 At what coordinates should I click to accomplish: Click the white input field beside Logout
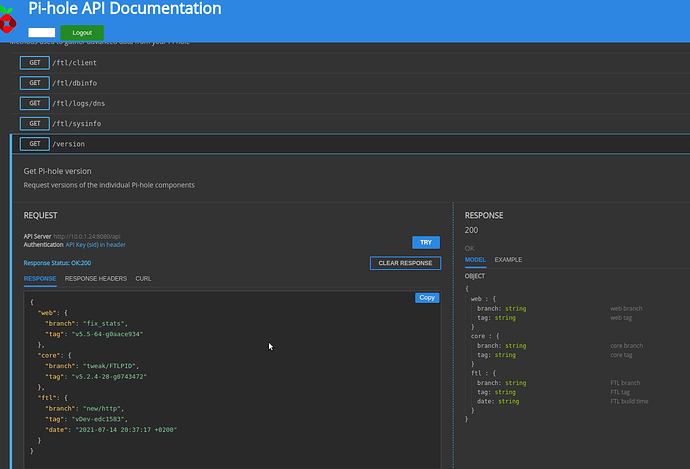41,33
